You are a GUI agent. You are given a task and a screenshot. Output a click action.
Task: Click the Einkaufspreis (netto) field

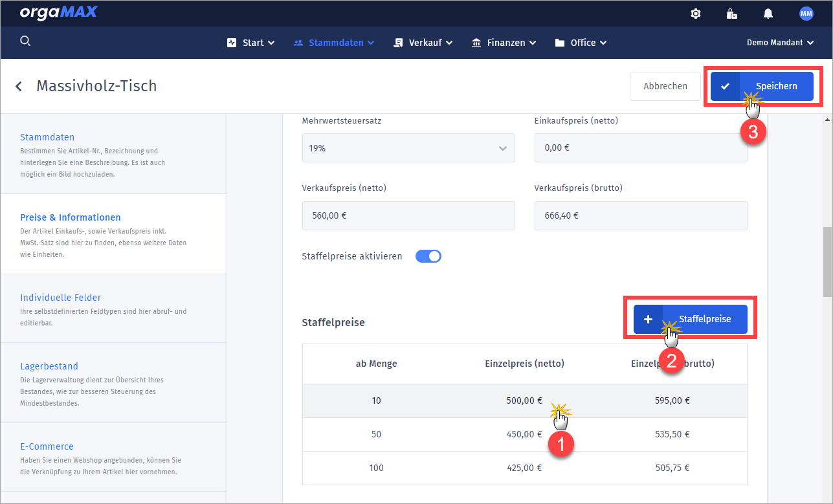coord(641,148)
